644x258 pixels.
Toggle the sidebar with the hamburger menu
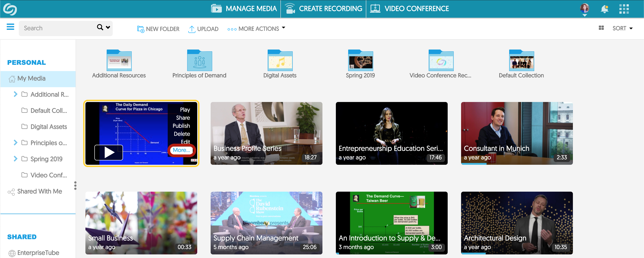tap(10, 27)
